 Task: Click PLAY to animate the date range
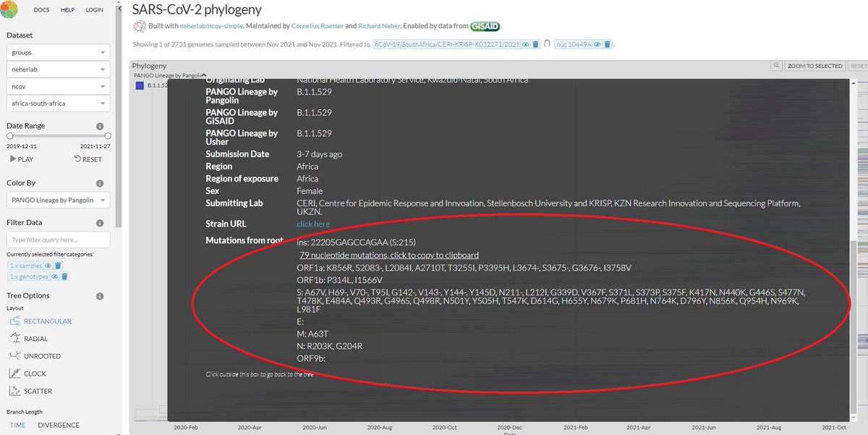[21, 159]
